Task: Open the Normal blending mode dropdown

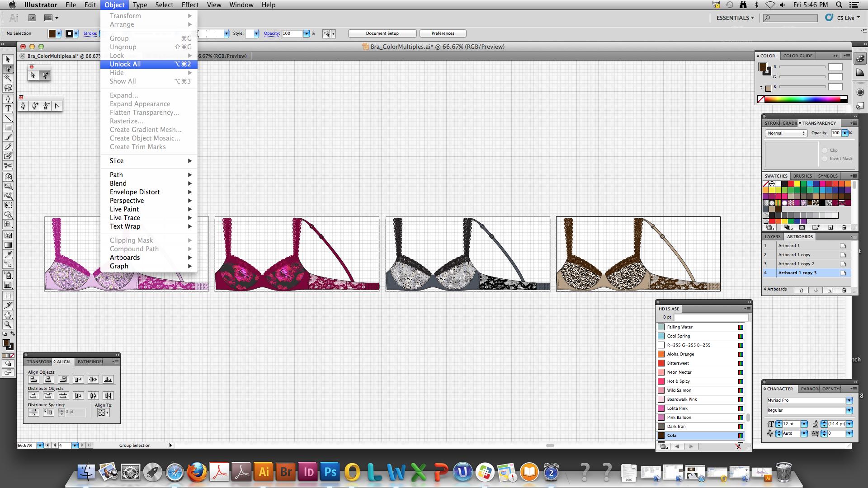Action: pos(786,133)
